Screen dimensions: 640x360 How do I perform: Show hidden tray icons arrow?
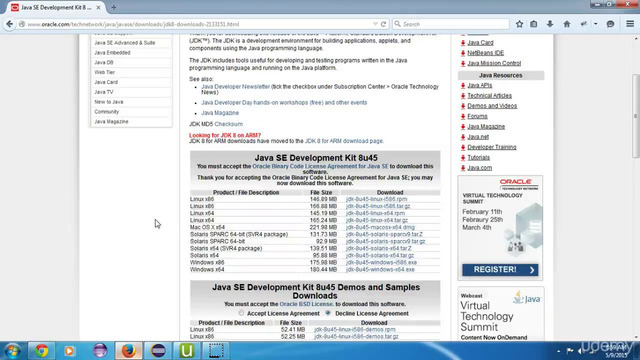[x=558, y=351]
